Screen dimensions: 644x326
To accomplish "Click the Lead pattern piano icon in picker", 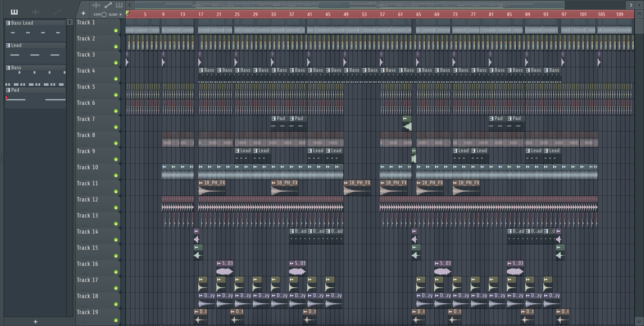I will 8,45.
